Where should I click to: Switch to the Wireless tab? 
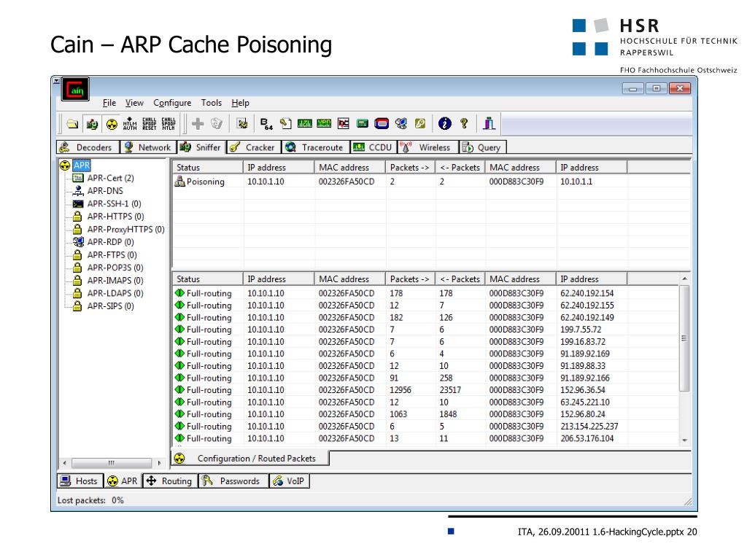(x=427, y=147)
